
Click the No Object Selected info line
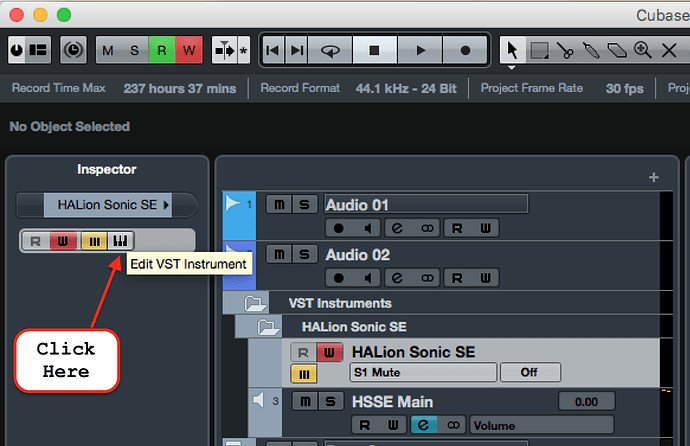coord(70,127)
